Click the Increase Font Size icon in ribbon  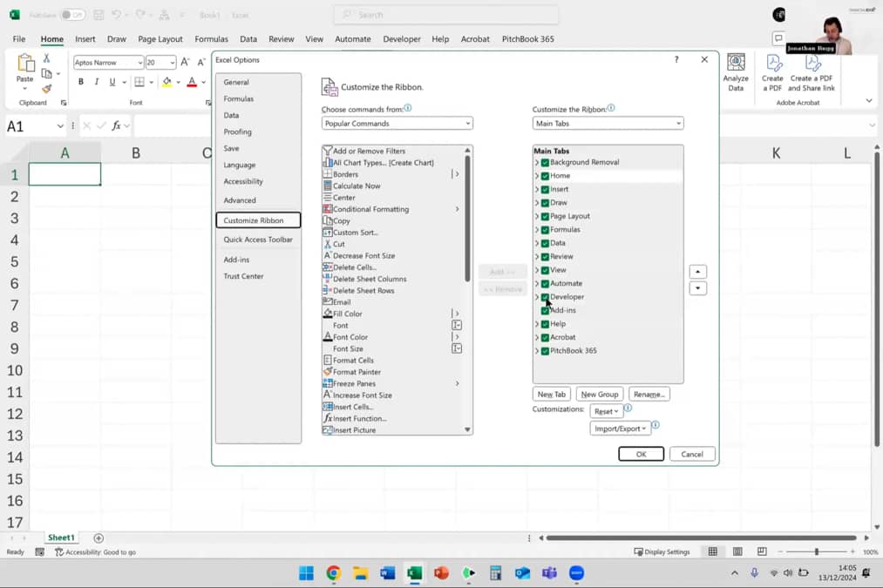(186, 62)
